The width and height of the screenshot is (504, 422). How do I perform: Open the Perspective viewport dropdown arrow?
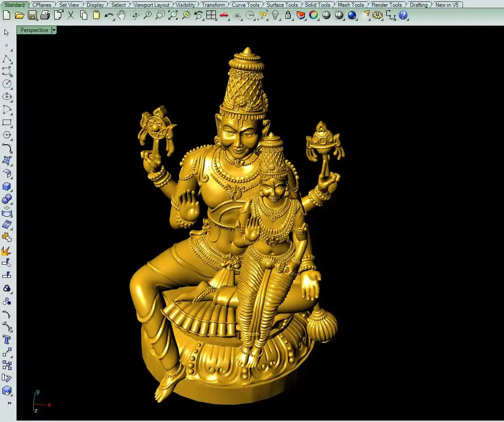point(54,30)
